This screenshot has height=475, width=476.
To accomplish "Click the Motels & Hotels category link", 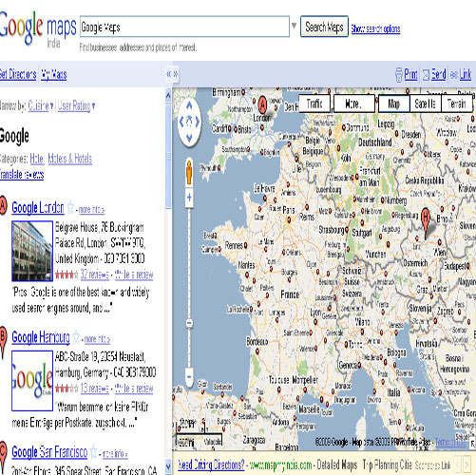I will (x=70, y=159).
